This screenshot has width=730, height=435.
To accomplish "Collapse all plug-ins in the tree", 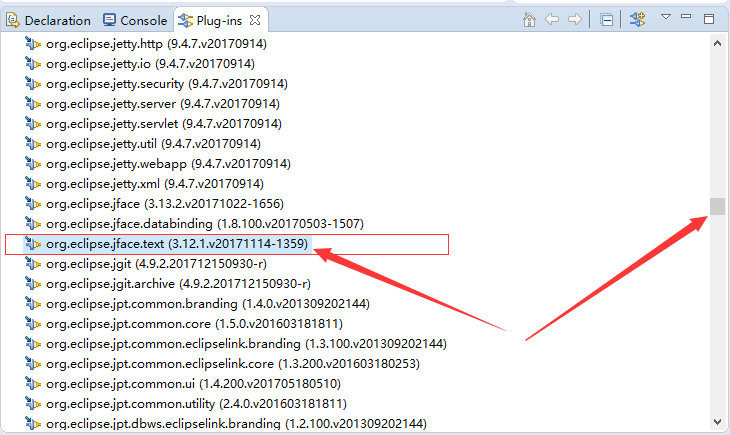I will [607, 20].
